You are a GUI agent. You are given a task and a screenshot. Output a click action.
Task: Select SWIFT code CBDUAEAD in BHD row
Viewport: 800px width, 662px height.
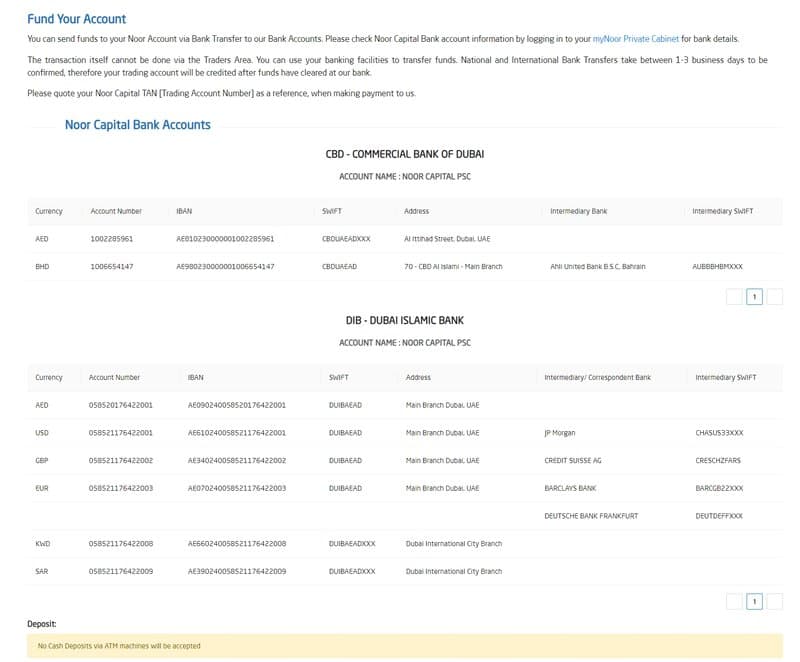(x=339, y=266)
